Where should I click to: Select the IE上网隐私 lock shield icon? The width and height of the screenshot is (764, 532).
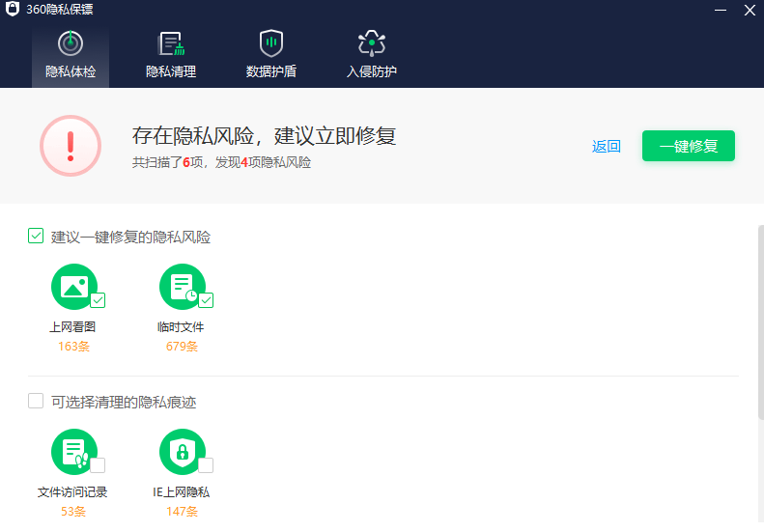(x=183, y=452)
